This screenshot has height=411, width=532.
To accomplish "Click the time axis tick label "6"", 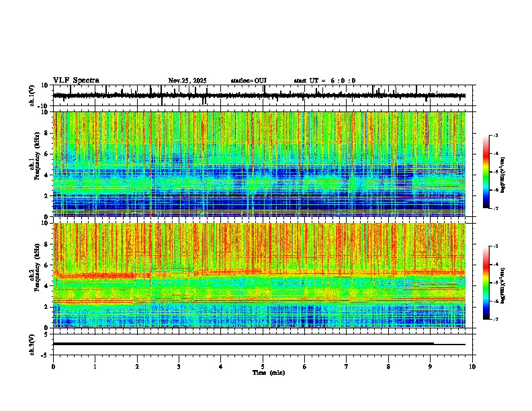I will [305, 367].
